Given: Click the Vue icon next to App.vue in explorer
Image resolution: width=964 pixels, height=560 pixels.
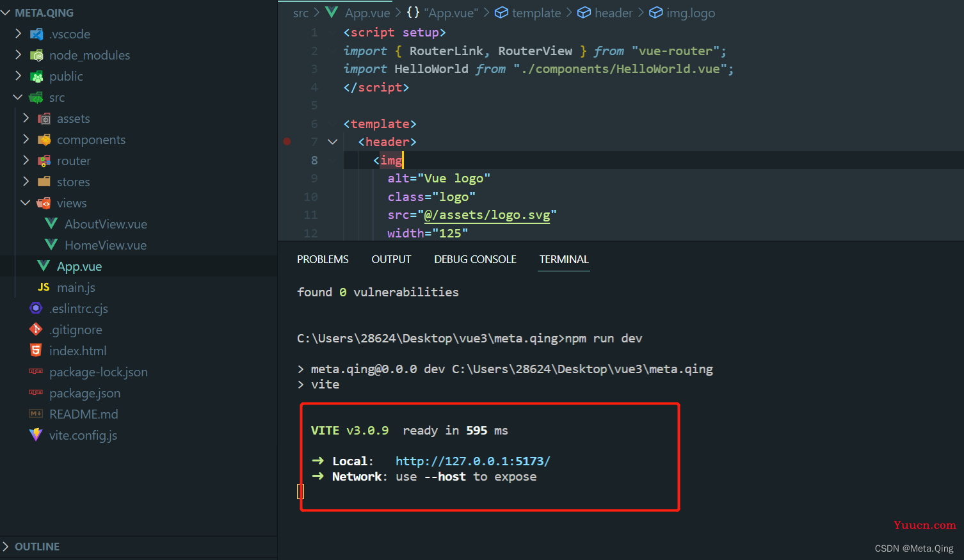Looking at the screenshot, I should click(x=44, y=266).
